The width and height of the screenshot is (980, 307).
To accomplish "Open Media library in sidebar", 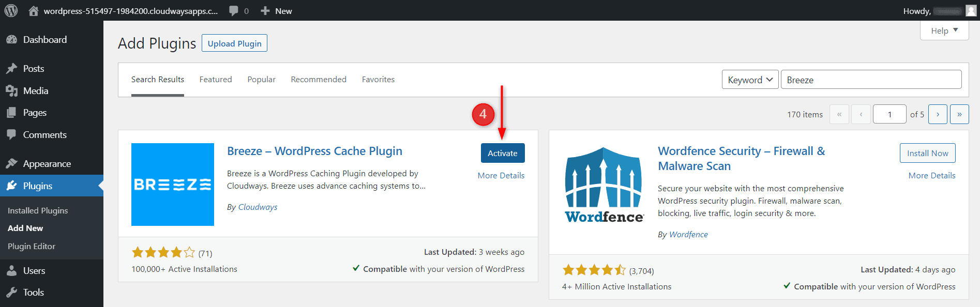I will [x=35, y=91].
